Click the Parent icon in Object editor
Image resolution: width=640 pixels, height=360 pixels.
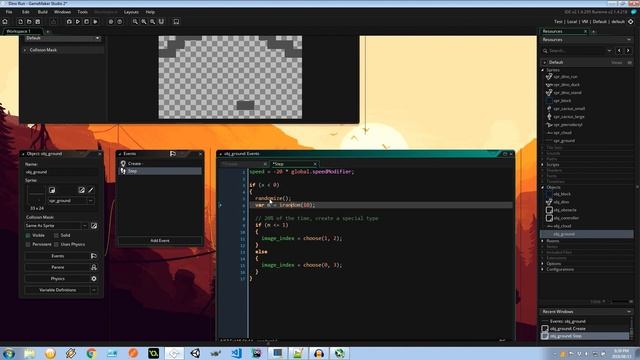tap(93, 267)
